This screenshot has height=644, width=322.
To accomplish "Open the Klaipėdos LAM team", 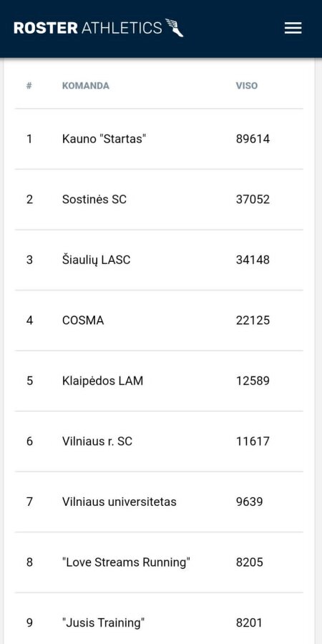I will 159,381.
